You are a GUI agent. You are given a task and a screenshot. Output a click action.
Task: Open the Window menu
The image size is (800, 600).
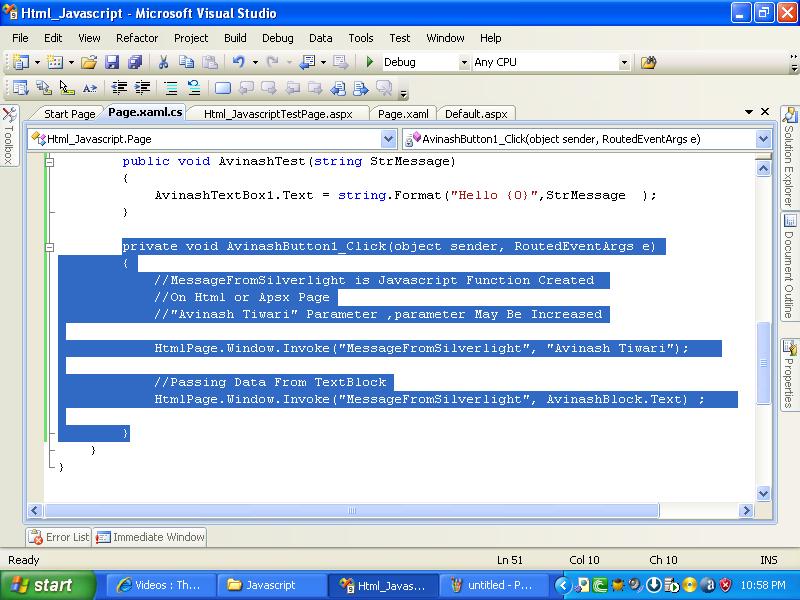(x=445, y=38)
